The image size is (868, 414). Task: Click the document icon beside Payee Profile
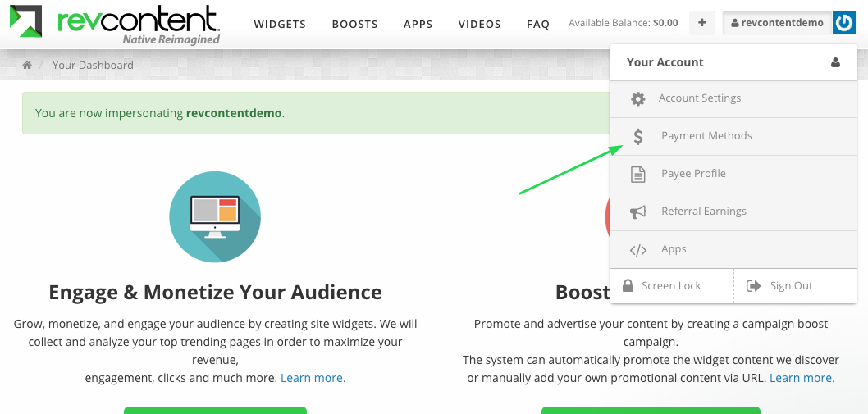click(x=638, y=174)
